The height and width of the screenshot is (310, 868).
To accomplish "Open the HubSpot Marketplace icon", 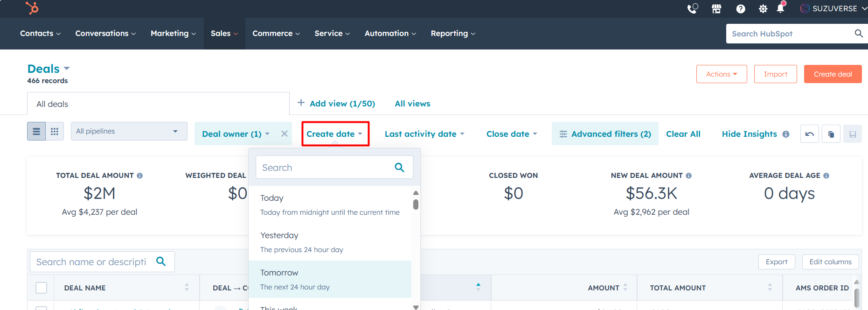I will coord(716,8).
